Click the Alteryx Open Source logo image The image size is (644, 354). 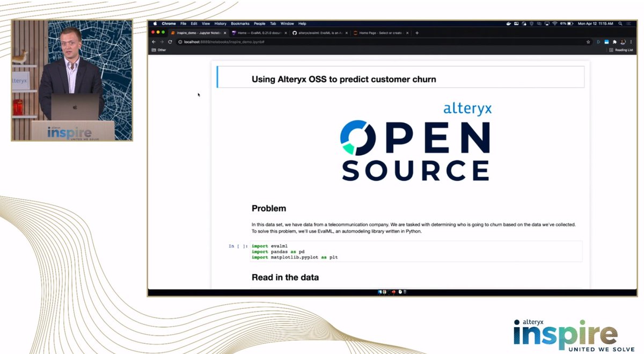(x=416, y=143)
